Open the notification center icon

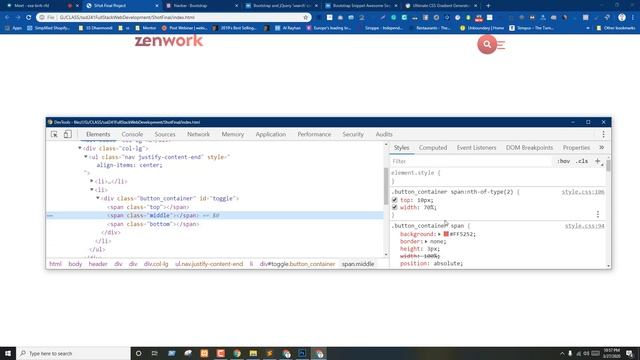[629, 353]
